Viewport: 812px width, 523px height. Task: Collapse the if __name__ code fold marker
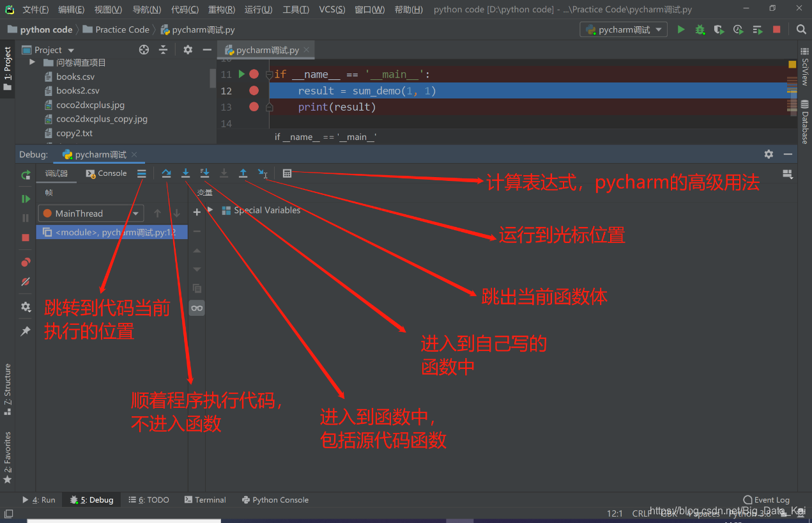tap(269, 75)
